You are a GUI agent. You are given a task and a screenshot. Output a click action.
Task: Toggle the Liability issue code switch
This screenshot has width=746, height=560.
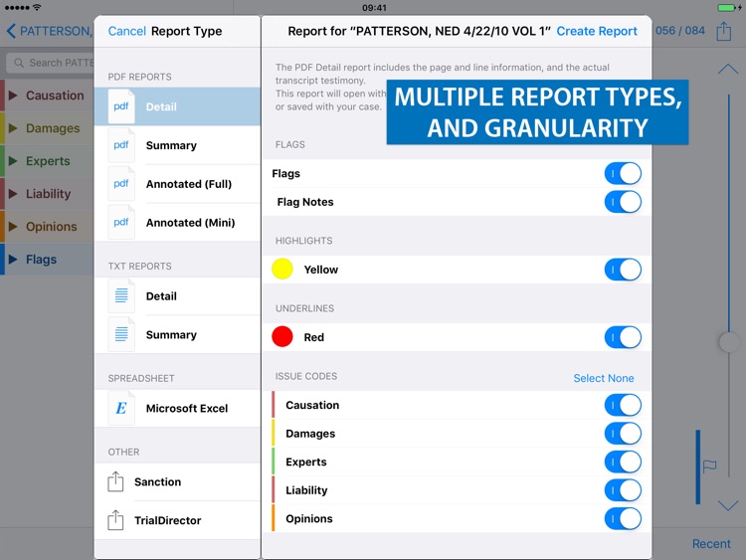coord(623,490)
